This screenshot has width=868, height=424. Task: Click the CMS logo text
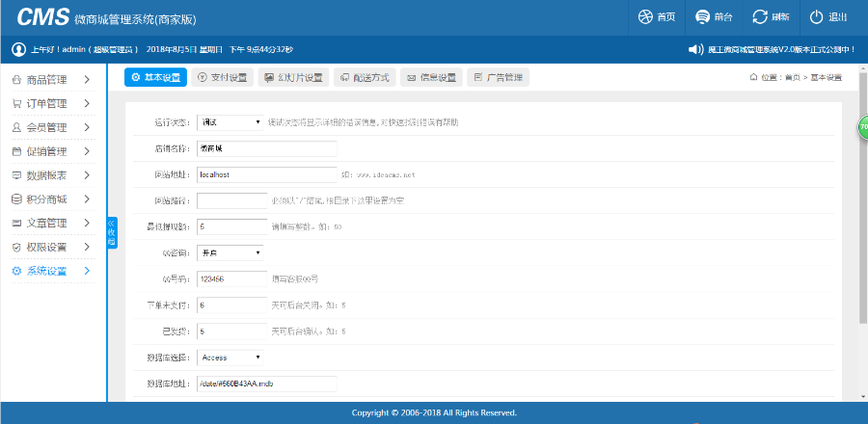click(43, 17)
